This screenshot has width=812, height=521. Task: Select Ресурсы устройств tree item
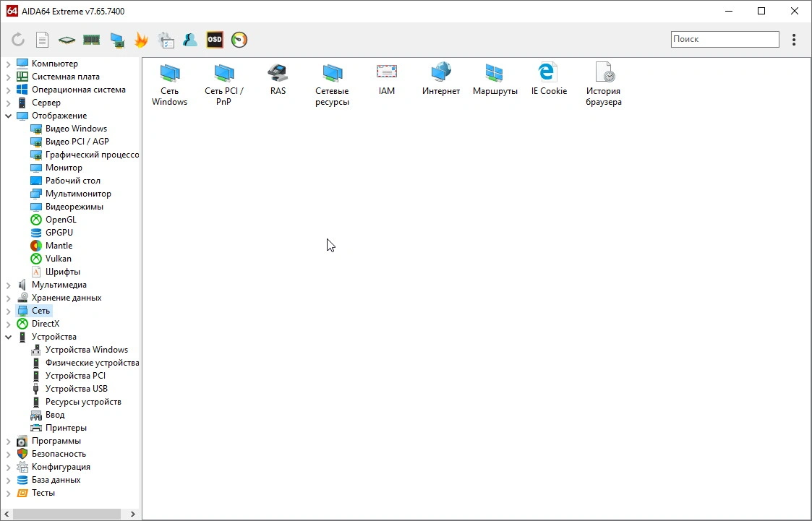[83, 402]
